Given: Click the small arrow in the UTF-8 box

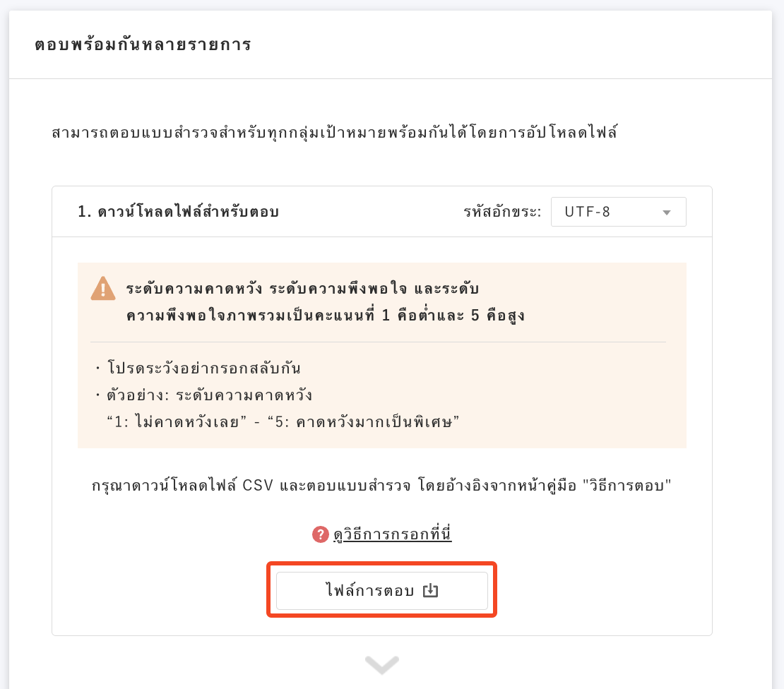Looking at the screenshot, I should pyautogui.click(x=667, y=212).
